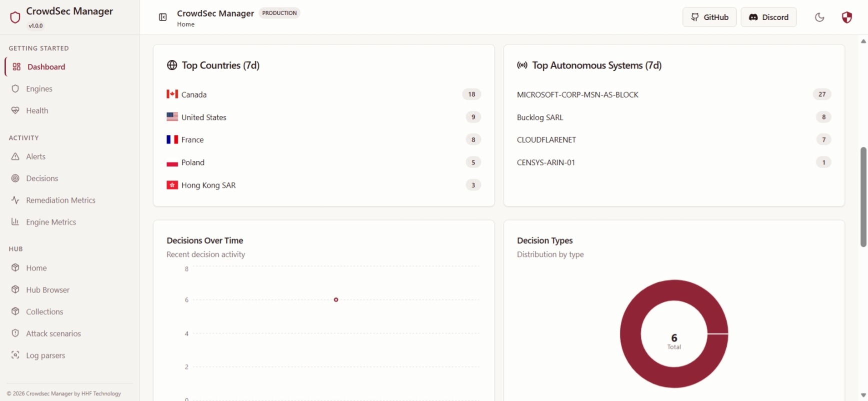
Task: Click the France flag icon
Action: click(172, 139)
